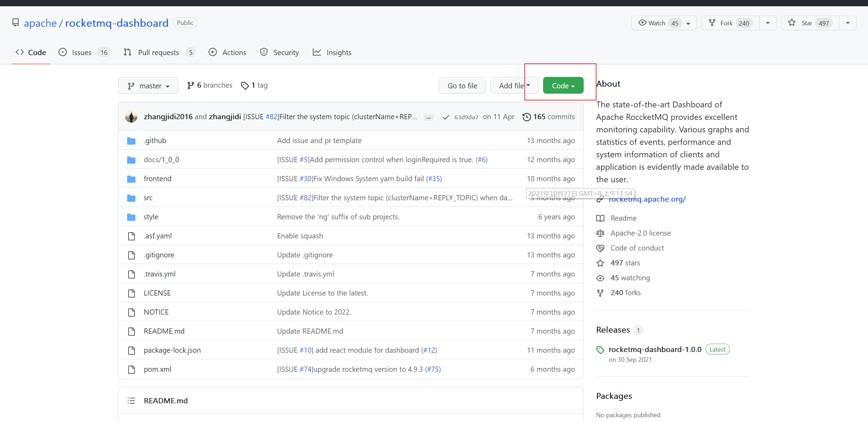The width and height of the screenshot is (868, 422).
Task: Click the .asf.yaml file icon
Action: pyautogui.click(x=131, y=236)
